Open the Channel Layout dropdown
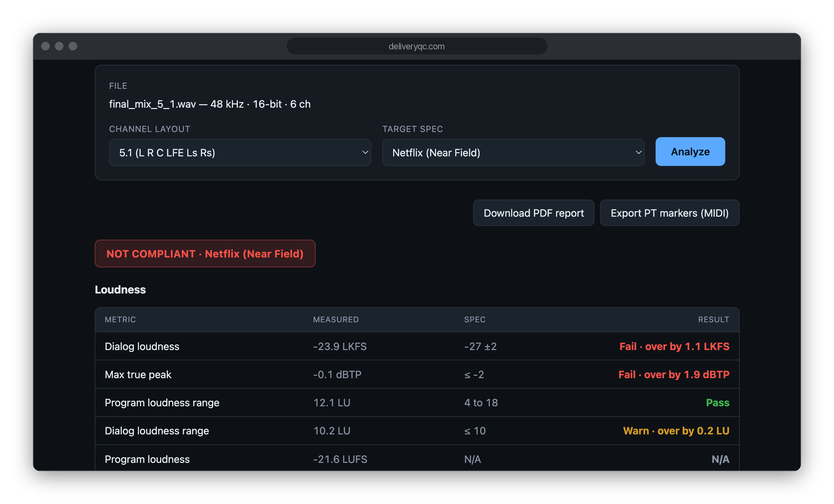 240,153
